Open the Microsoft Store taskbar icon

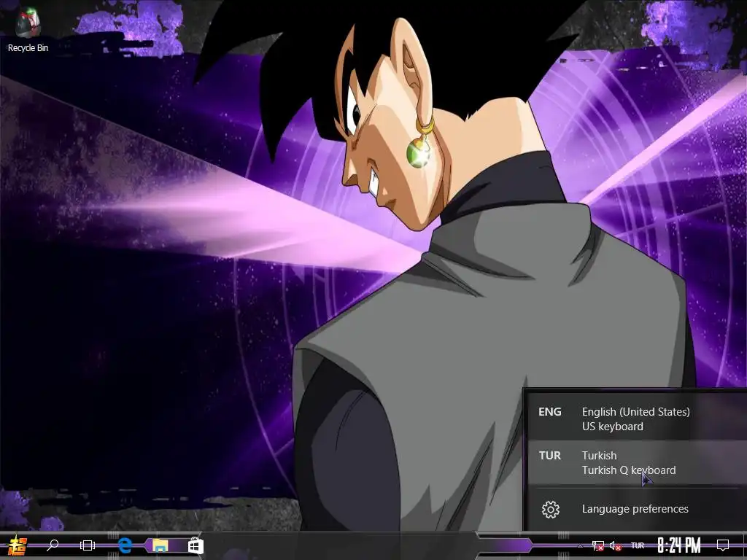(196, 545)
